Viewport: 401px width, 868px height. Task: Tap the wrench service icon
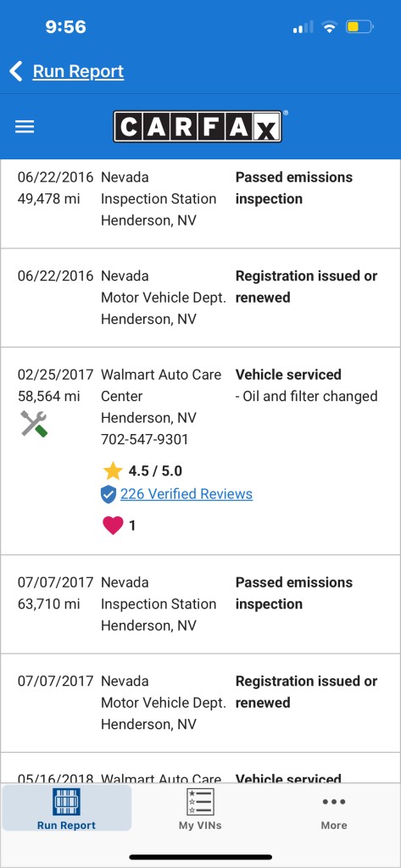[x=34, y=424]
